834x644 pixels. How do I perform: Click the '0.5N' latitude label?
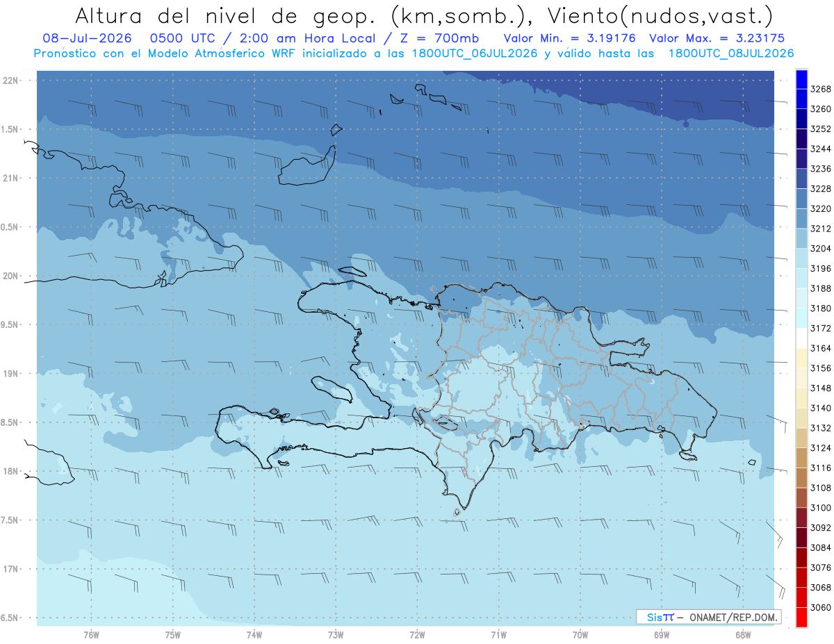pyautogui.click(x=10, y=227)
